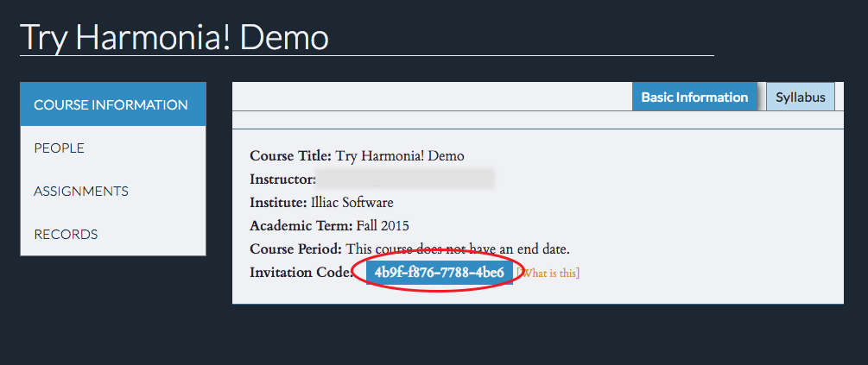The image size is (868, 365).
Task: Click the blurred instructor name
Action: 406,179
